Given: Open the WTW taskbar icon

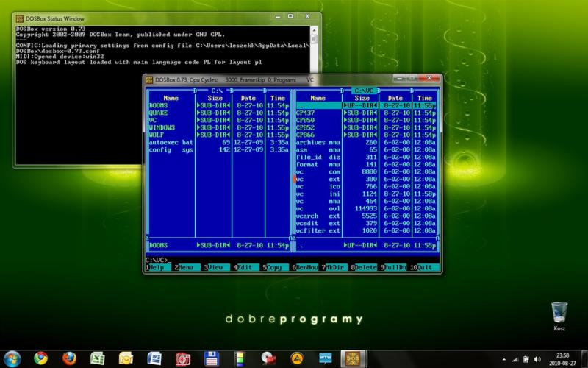Looking at the screenshot, I should pyautogui.click(x=325, y=358).
